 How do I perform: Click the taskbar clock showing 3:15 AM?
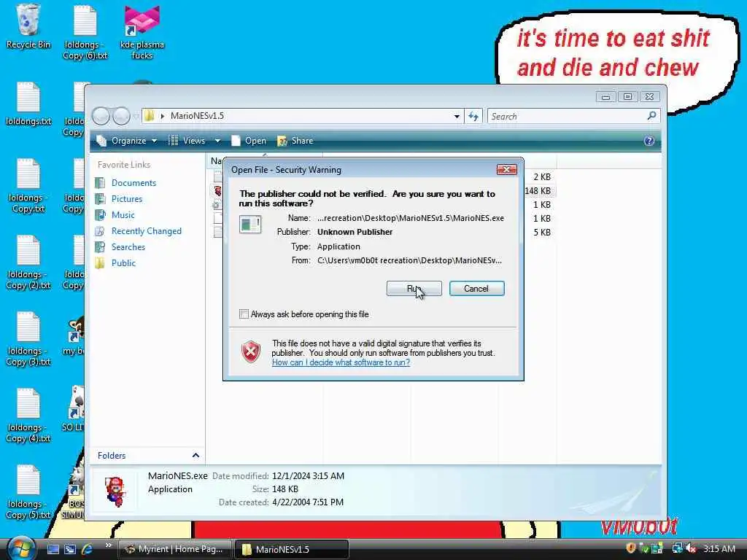coord(719,548)
